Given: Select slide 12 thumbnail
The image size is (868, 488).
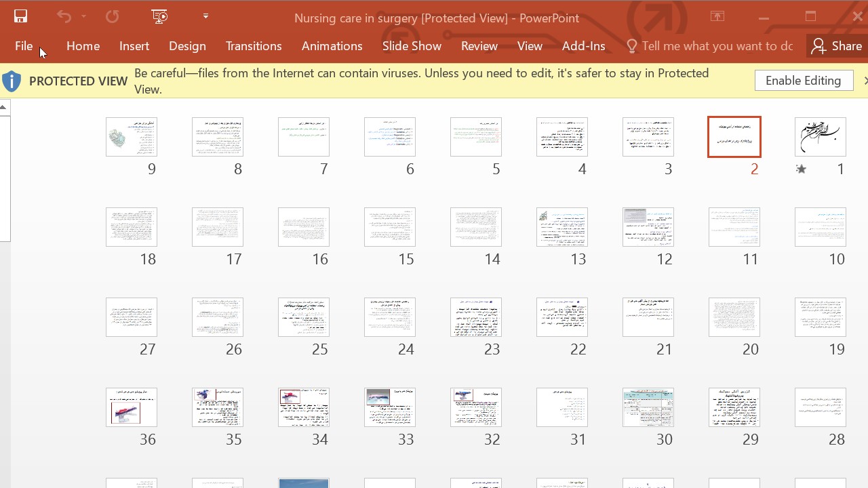Looking at the screenshot, I should coord(648,227).
